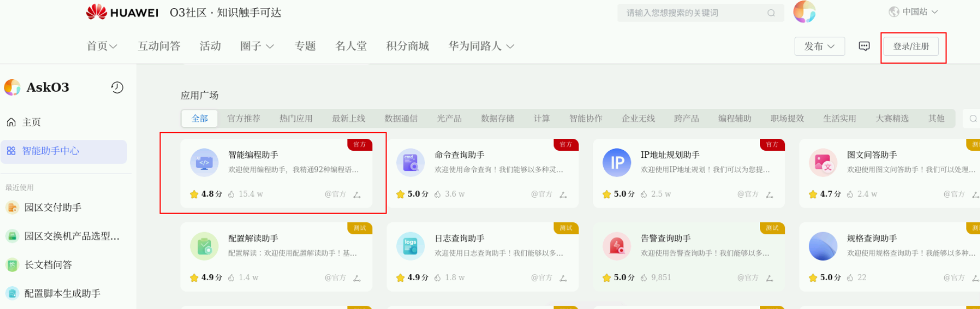Open the colorful AskO3 orb icon at the top
Image resolution: width=980 pixels, height=309 pixels.
tap(804, 11)
